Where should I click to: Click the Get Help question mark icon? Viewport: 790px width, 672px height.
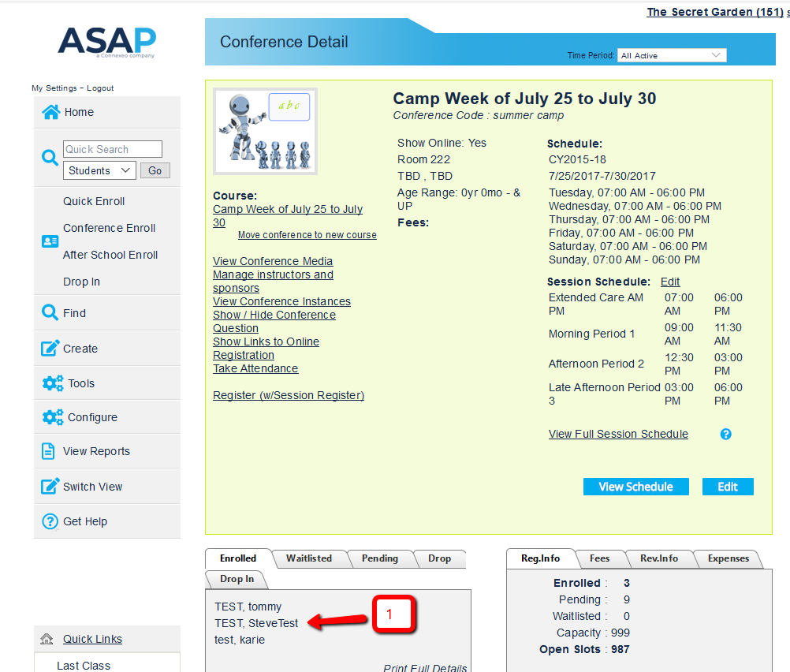point(50,521)
